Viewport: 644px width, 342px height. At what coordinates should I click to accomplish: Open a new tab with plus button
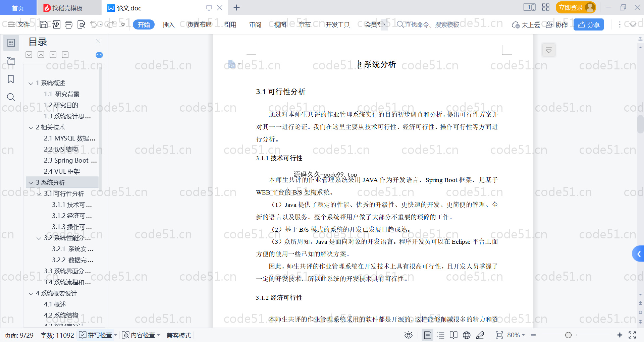(x=236, y=7)
